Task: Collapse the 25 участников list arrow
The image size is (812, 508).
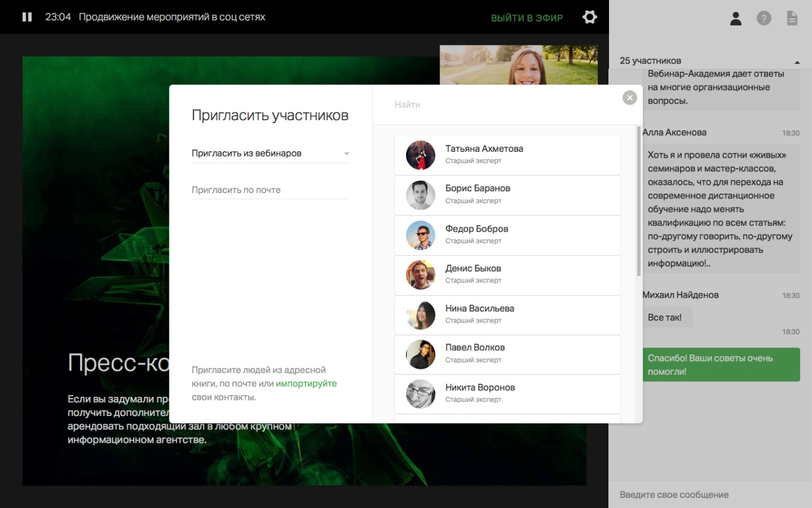Action: coord(796,62)
